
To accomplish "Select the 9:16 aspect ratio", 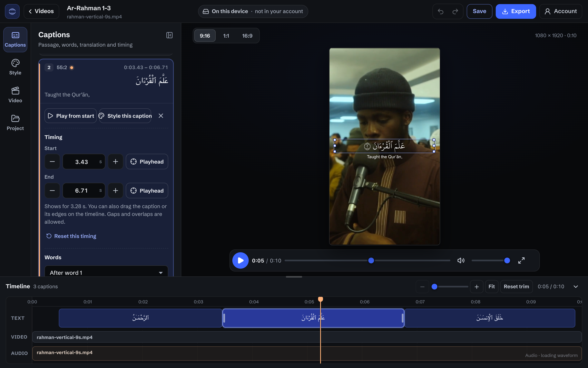I will tap(205, 36).
